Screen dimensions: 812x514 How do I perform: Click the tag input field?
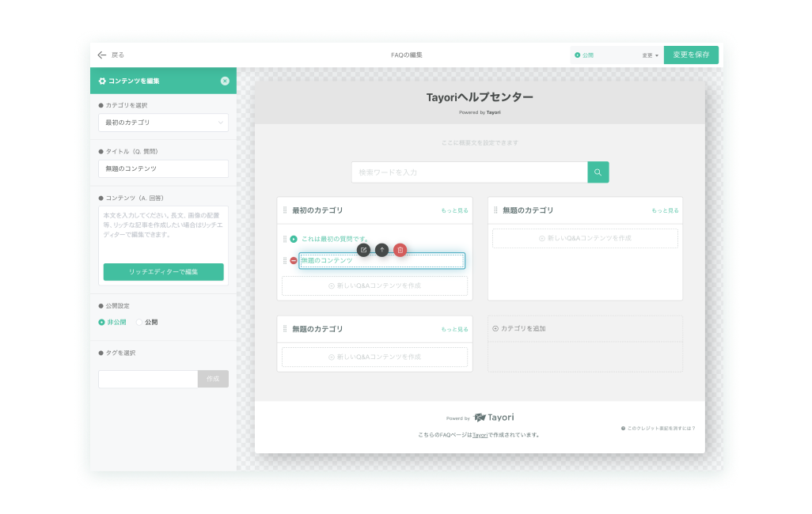click(148, 379)
